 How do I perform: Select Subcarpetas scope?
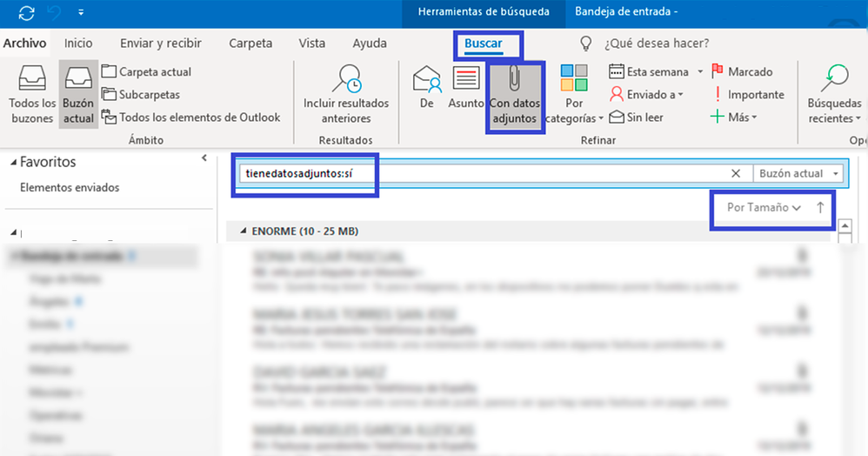[x=141, y=94]
